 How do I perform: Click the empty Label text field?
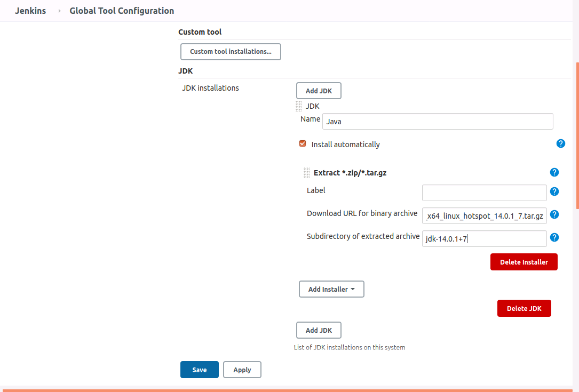pos(484,193)
